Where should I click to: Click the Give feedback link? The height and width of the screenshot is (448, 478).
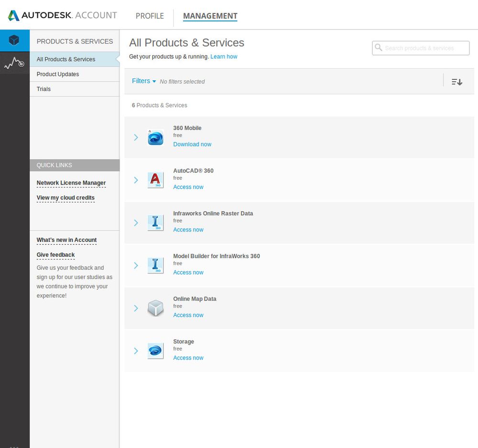[56, 255]
